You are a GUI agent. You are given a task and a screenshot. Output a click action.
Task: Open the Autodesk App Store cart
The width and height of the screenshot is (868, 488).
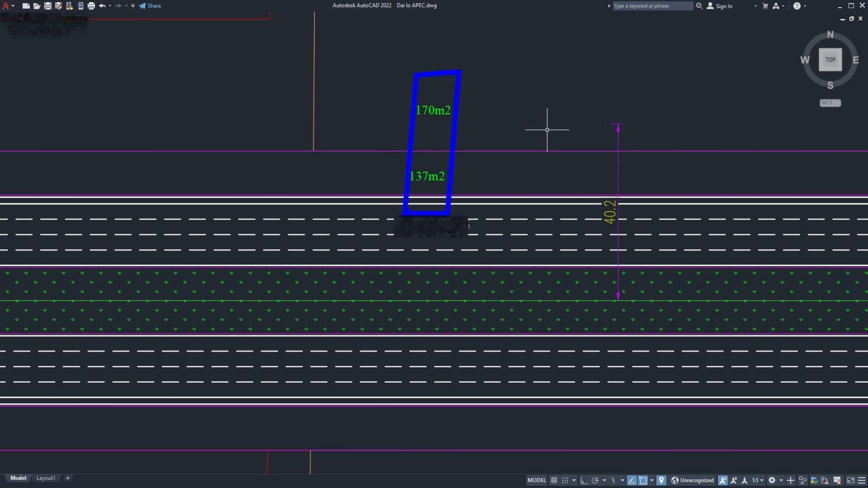click(x=765, y=6)
